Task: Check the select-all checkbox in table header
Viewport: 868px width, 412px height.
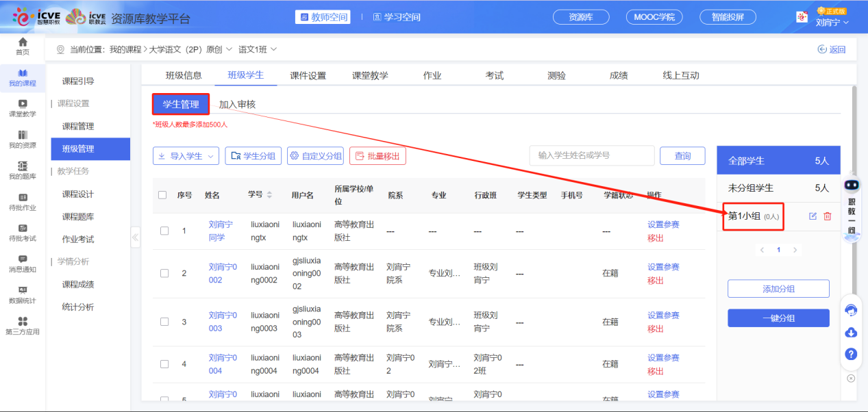Action: pos(162,195)
